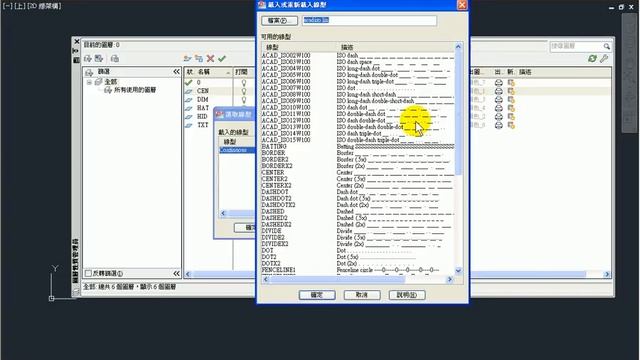Toggle light bulb on/off for DIM layer
The width and height of the screenshot is (640, 360).
point(244,100)
